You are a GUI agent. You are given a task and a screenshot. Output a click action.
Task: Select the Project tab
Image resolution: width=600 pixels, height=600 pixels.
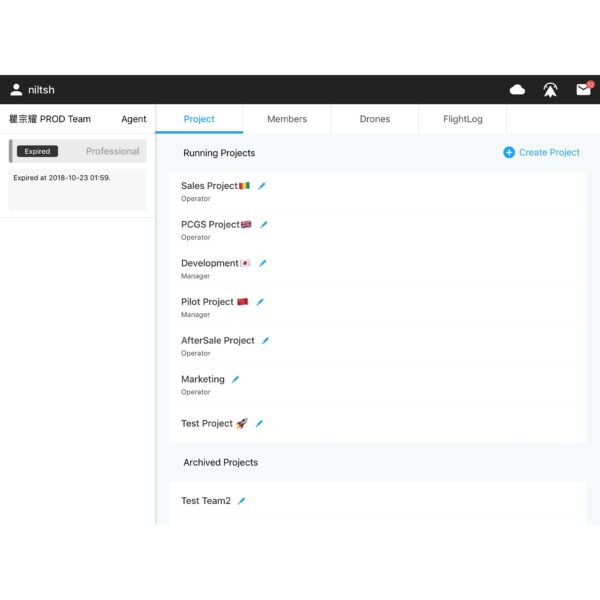pyautogui.click(x=199, y=119)
